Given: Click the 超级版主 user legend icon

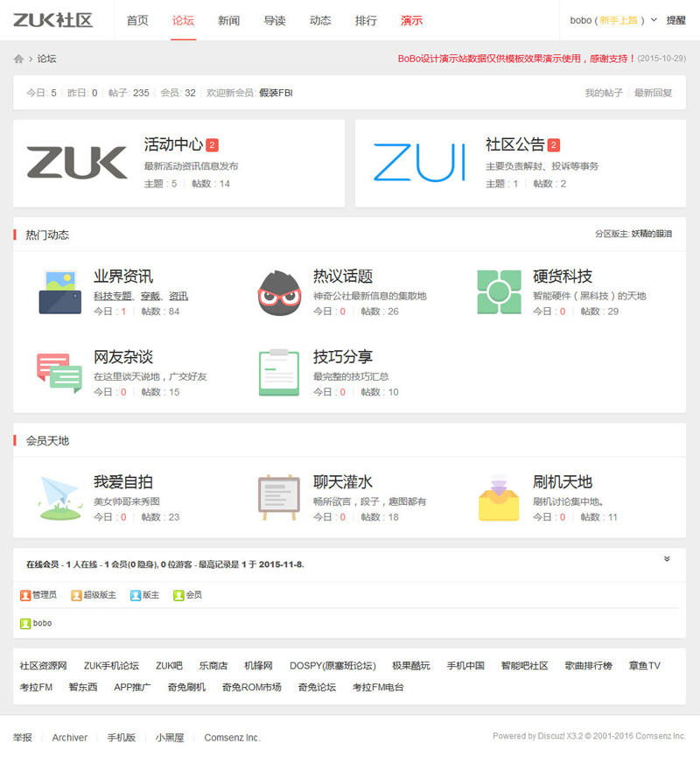Looking at the screenshot, I should (76, 595).
